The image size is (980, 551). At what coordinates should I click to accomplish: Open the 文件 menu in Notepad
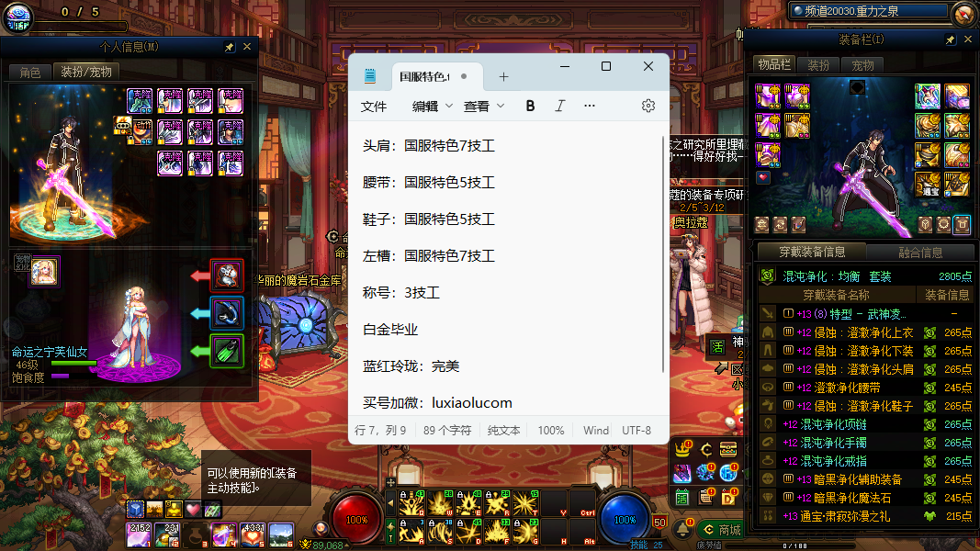(374, 106)
